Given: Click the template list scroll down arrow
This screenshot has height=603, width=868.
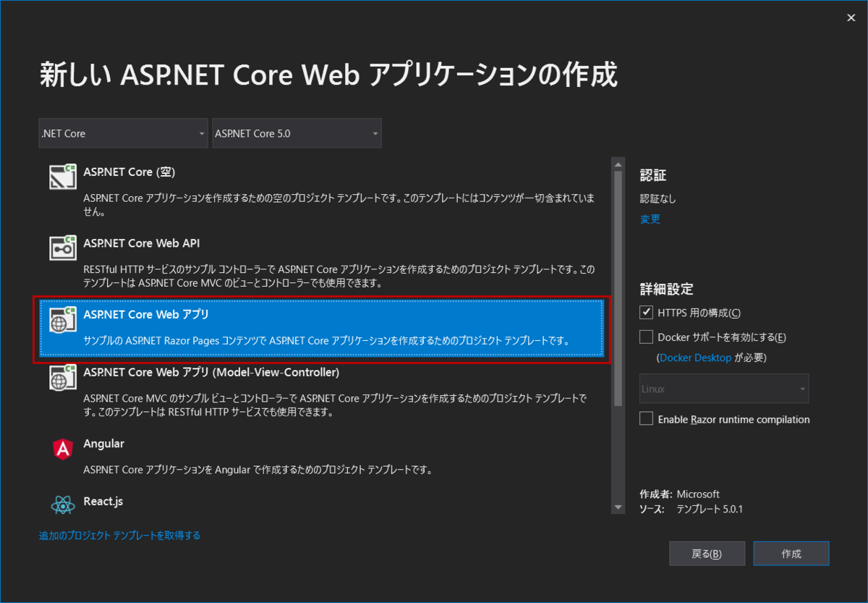Looking at the screenshot, I should 618,507.
